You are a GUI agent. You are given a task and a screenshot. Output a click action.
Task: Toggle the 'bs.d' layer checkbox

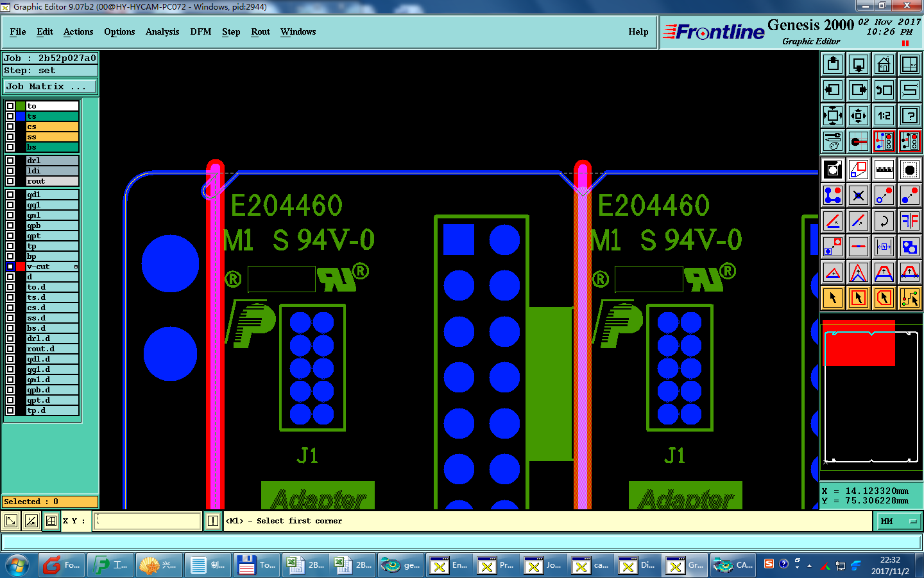pyautogui.click(x=10, y=328)
